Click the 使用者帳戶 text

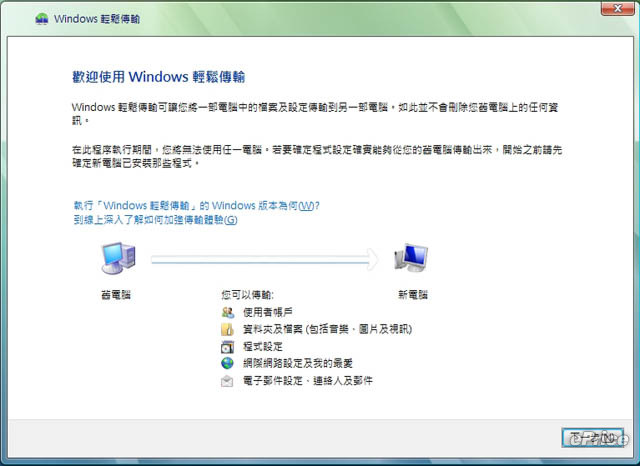(268, 313)
